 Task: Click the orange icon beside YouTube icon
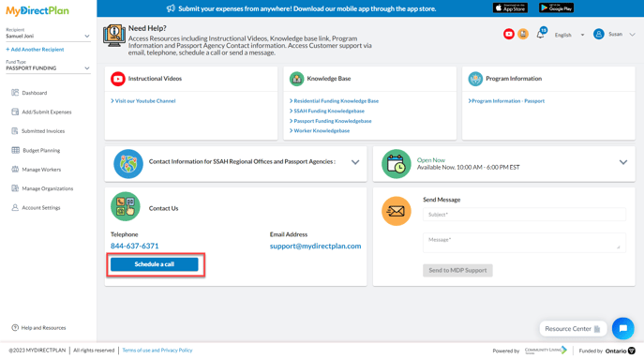click(523, 34)
